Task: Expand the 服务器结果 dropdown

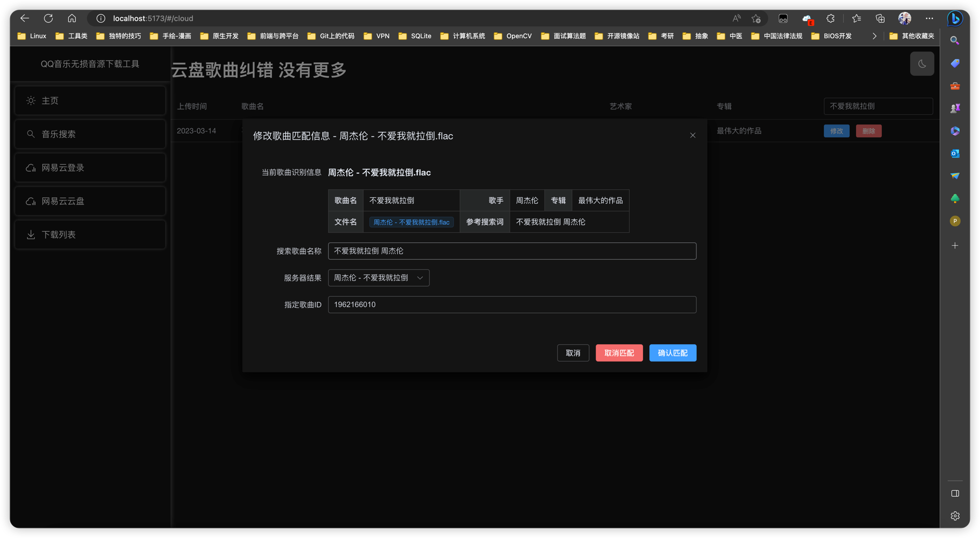Action: tap(378, 278)
